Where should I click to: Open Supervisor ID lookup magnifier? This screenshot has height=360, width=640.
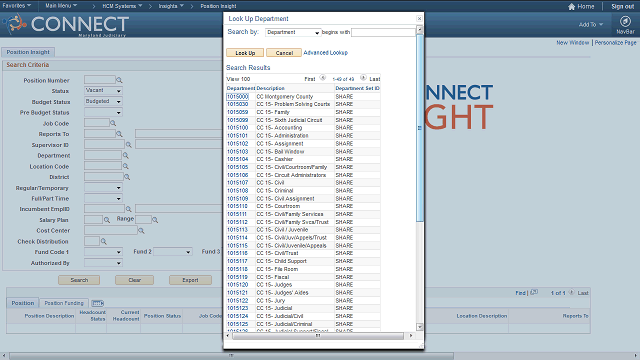(129, 144)
